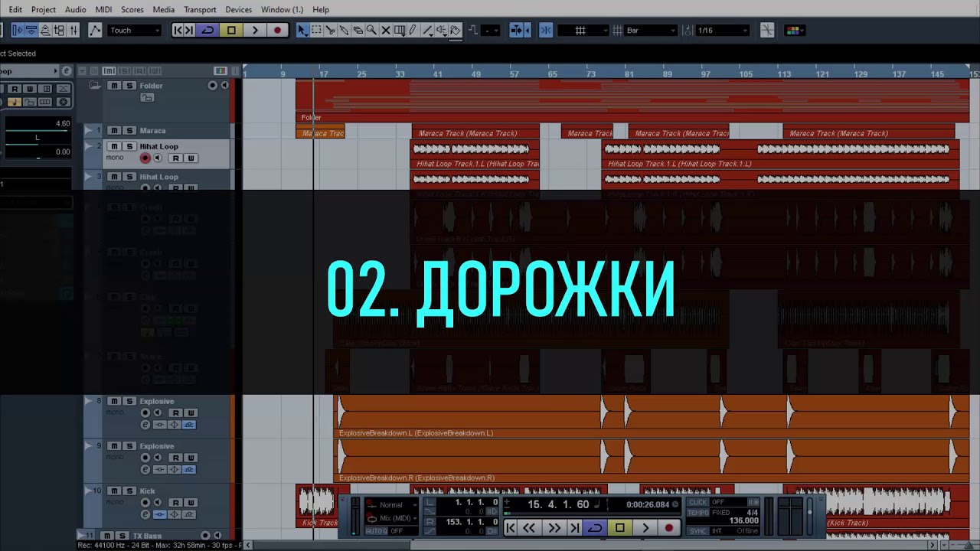Screen dimensions: 980x551
Task: Open the Edit menu
Action: coord(15,9)
